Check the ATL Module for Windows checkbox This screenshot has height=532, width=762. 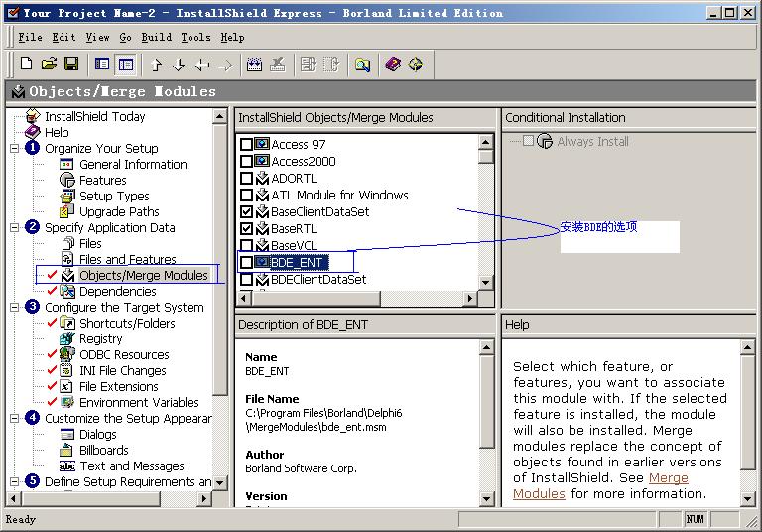(x=246, y=195)
